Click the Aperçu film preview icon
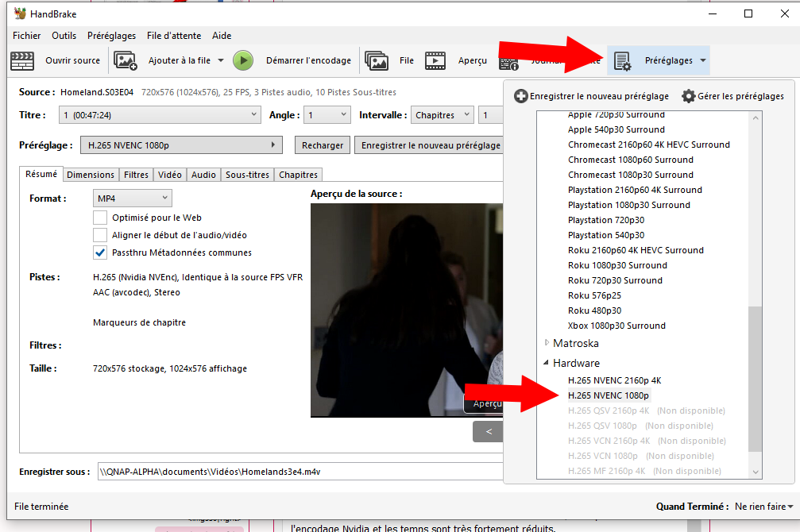The height and width of the screenshot is (532, 800). (435, 60)
